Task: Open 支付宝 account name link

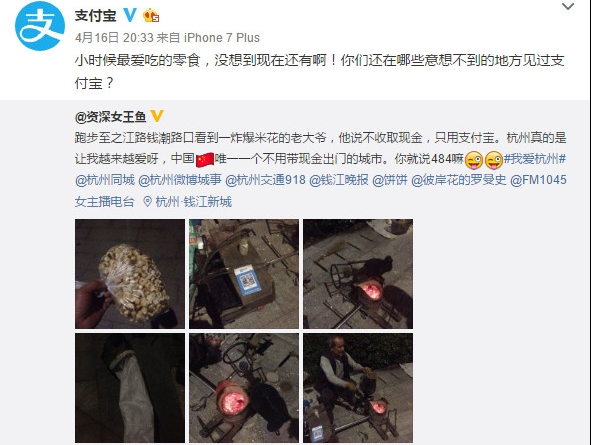Action: pyautogui.click(x=95, y=15)
